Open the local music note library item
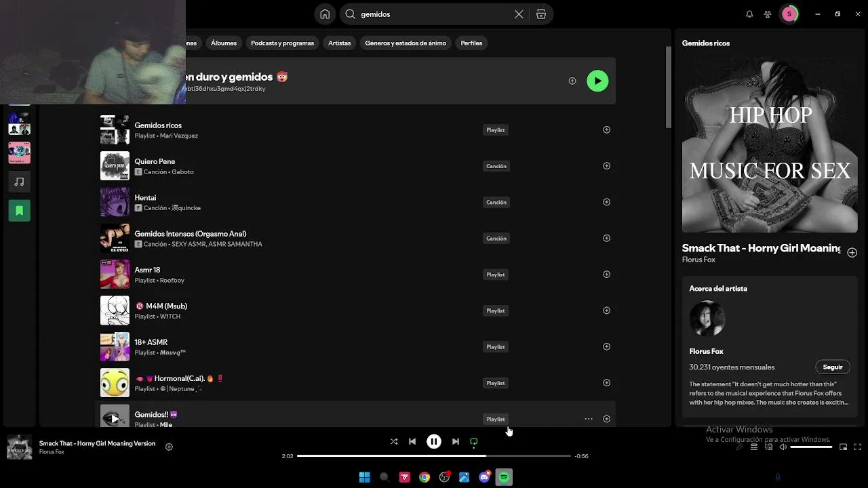 point(19,182)
